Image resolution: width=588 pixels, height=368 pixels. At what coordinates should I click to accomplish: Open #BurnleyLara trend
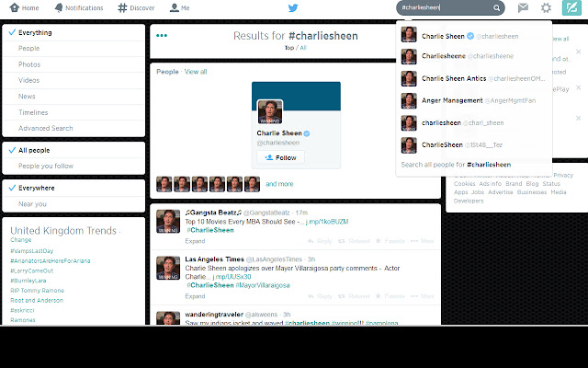pyautogui.click(x=28, y=281)
